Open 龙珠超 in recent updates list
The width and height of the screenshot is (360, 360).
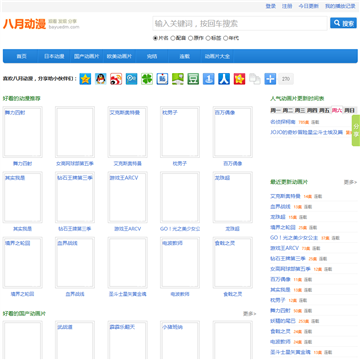(278, 217)
